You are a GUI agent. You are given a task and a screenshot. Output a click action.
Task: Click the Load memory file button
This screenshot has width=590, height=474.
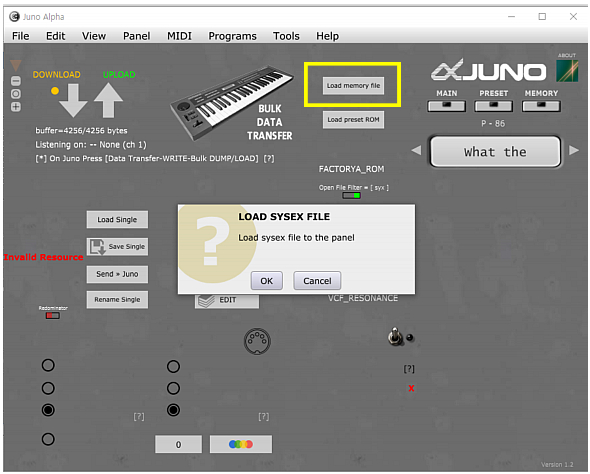[x=353, y=86]
